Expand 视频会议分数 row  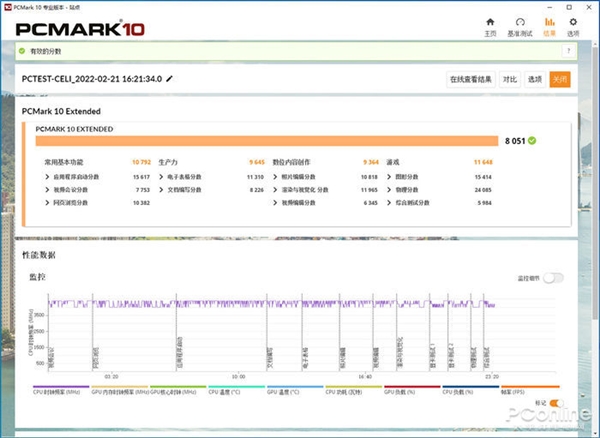pos(47,190)
